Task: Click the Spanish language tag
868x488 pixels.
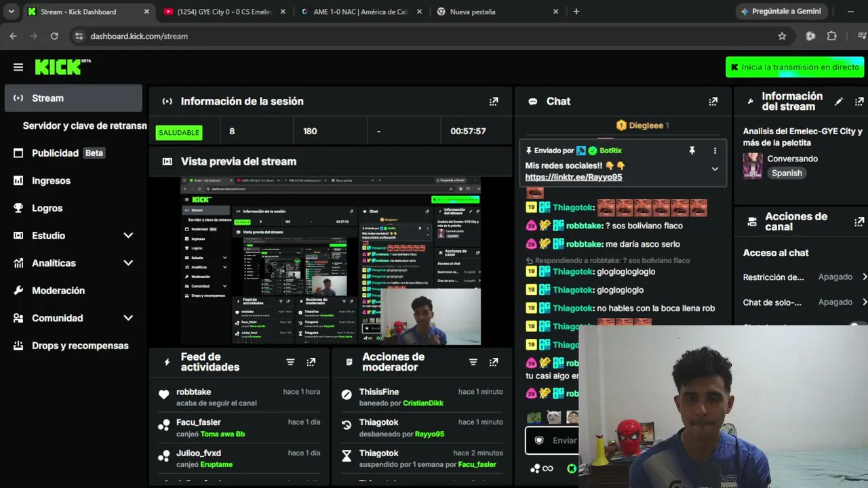Action: (787, 173)
